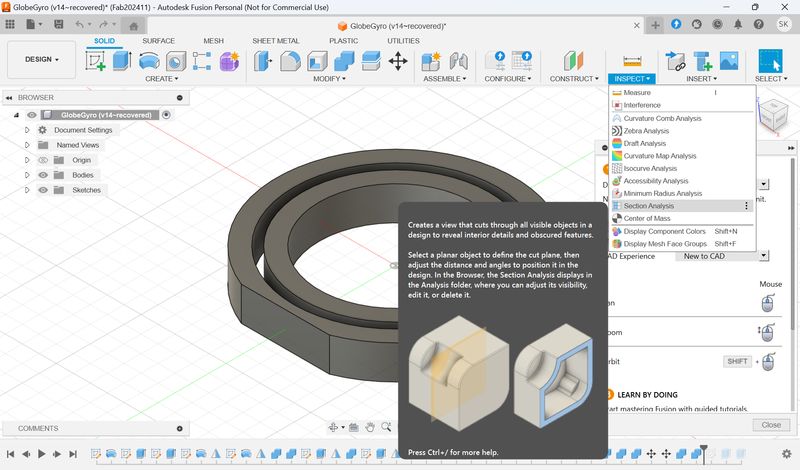Select the Press Pull tool icon
Viewport: 800px width, 470px height.
pyautogui.click(x=263, y=61)
